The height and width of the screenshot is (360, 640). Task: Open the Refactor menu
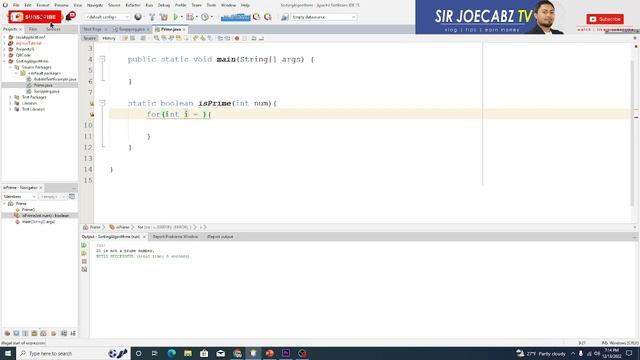pos(133,5)
